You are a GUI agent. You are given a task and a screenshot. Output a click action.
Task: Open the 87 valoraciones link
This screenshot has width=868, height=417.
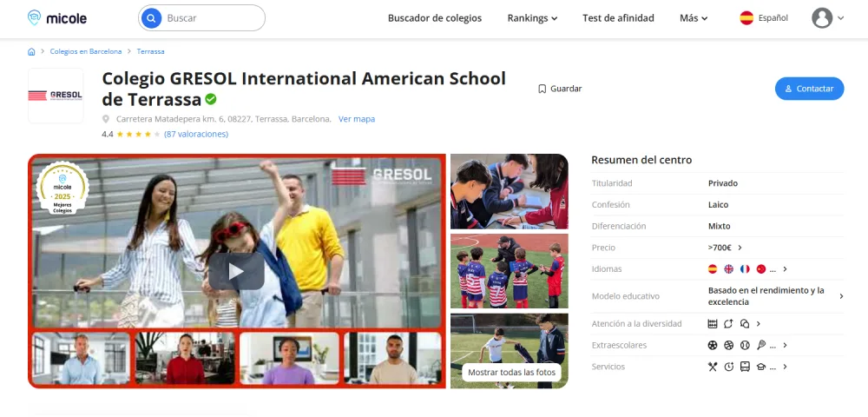point(196,134)
